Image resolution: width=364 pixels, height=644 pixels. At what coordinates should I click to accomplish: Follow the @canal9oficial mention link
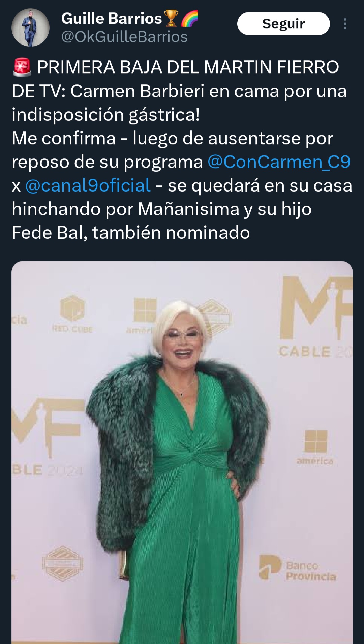click(88, 185)
